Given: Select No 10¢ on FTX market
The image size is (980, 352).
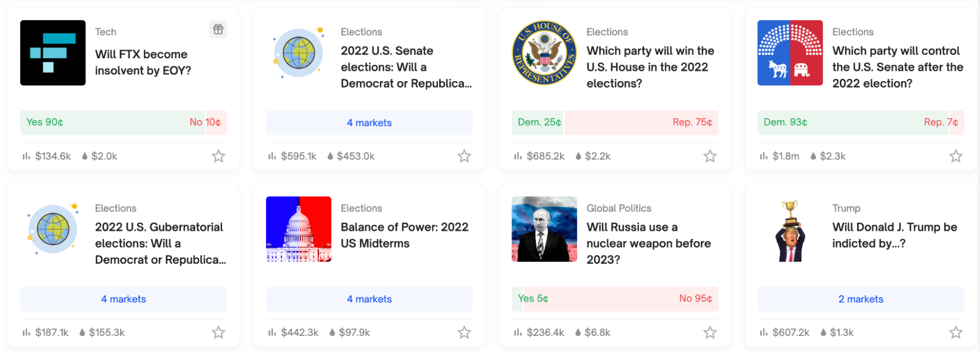Looking at the screenshot, I should pyautogui.click(x=217, y=122).
